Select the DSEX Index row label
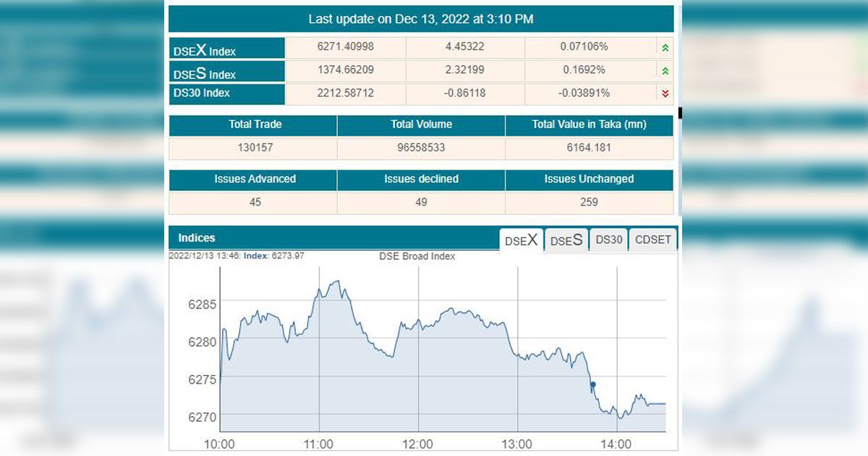868x456 pixels. [x=227, y=48]
